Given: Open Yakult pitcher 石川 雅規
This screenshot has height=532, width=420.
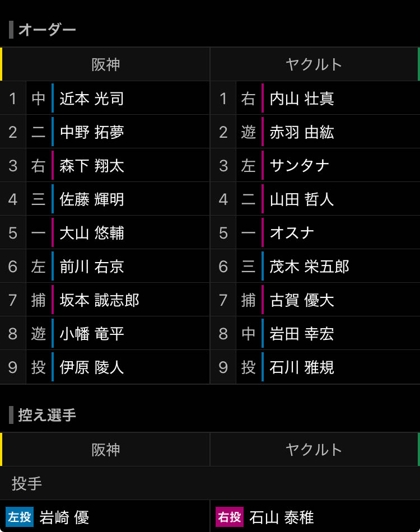Looking at the screenshot, I should click(302, 367).
